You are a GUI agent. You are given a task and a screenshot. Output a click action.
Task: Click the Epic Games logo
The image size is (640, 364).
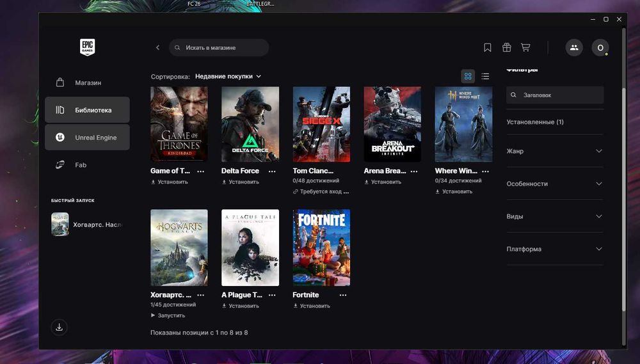[x=87, y=47]
